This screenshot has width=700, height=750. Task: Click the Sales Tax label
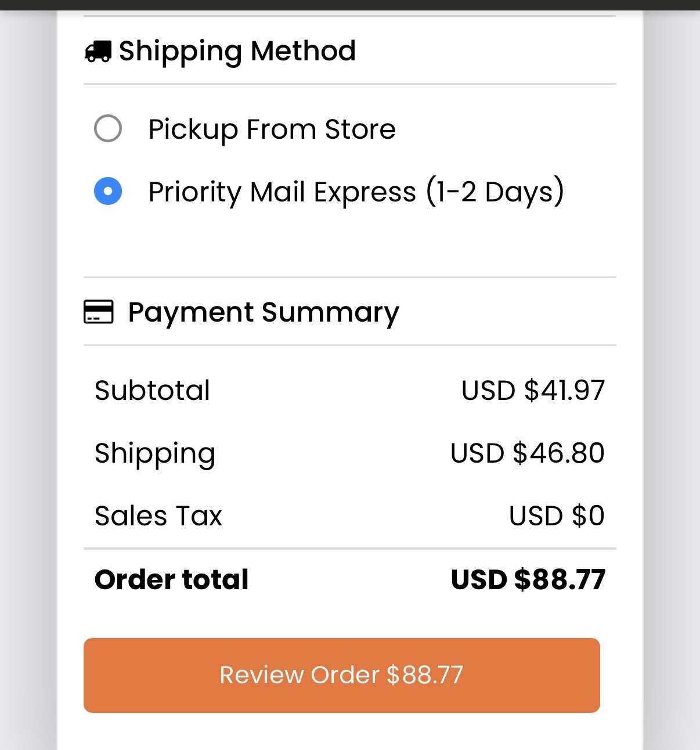[x=158, y=515]
